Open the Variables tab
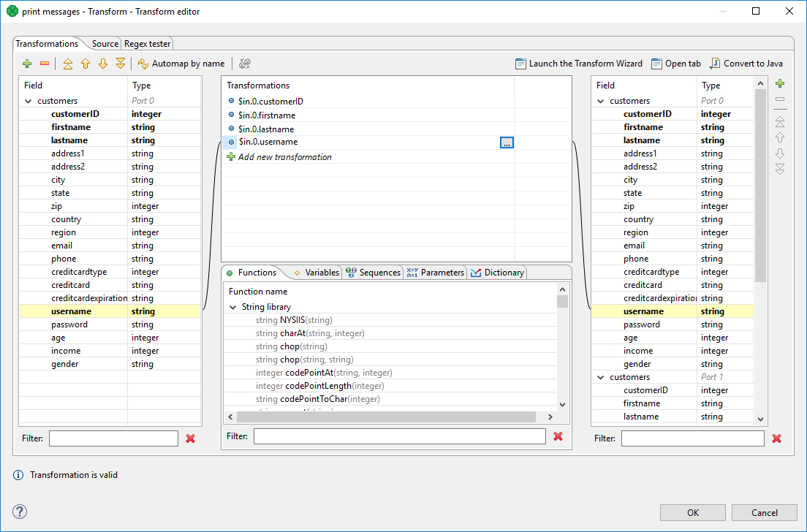The height and width of the screenshot is (532, 807). pos(316,273)
